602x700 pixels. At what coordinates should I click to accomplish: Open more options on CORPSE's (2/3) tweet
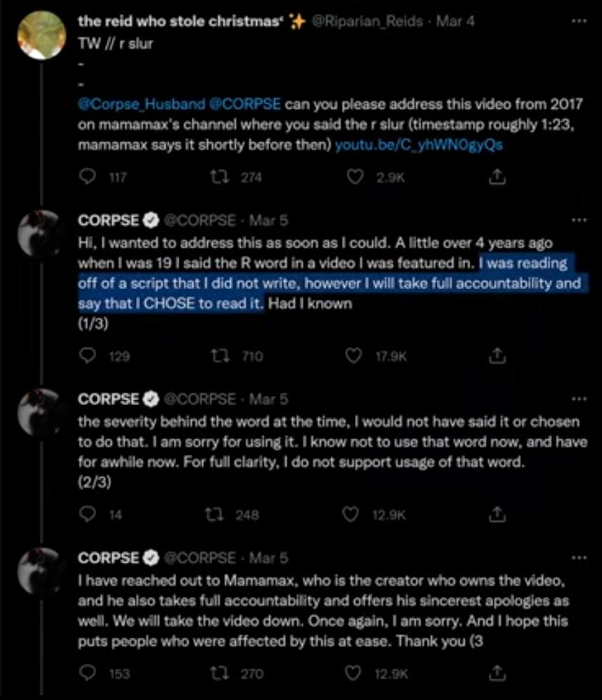tap(579, 398)
